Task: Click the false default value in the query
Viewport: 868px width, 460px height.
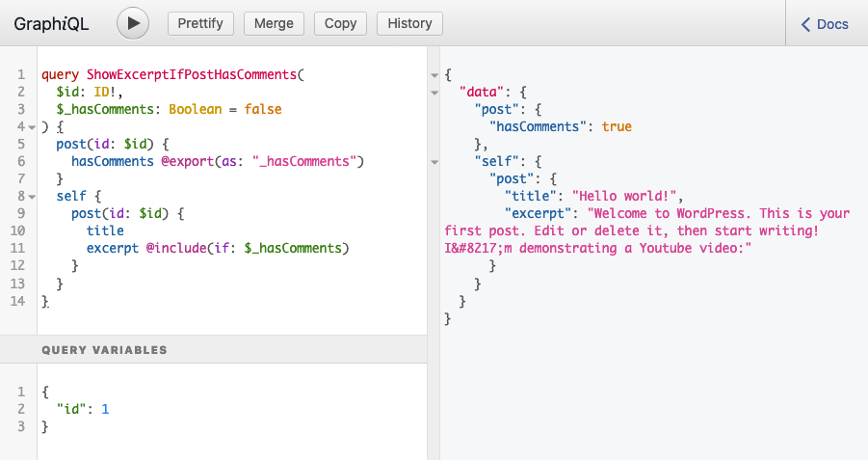Action: (263, 109)
